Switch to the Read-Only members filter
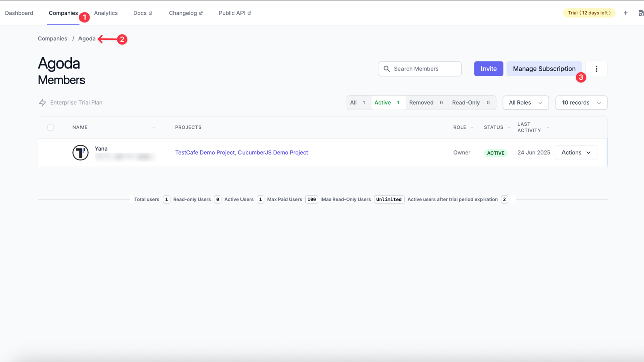 [x=466, y=102]
